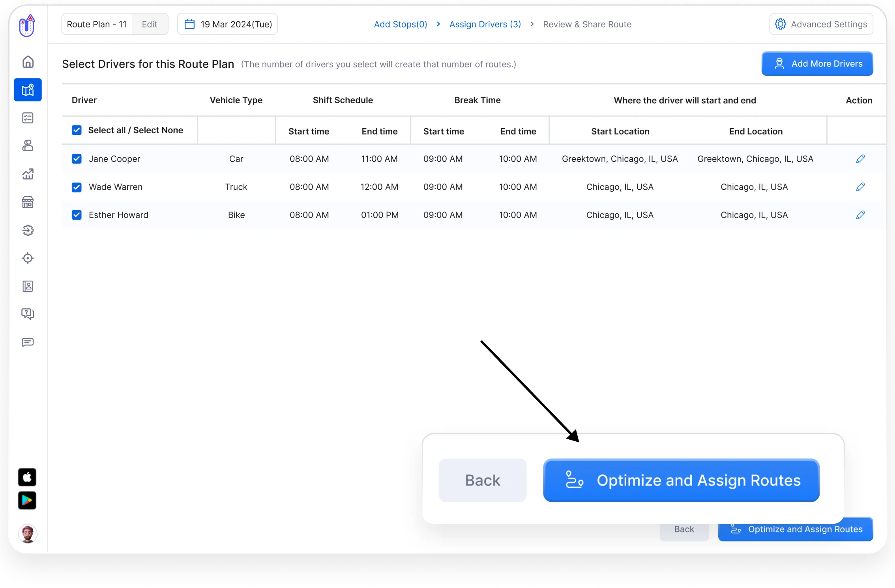Open the drivers sidebar icon

coord(28,146)
